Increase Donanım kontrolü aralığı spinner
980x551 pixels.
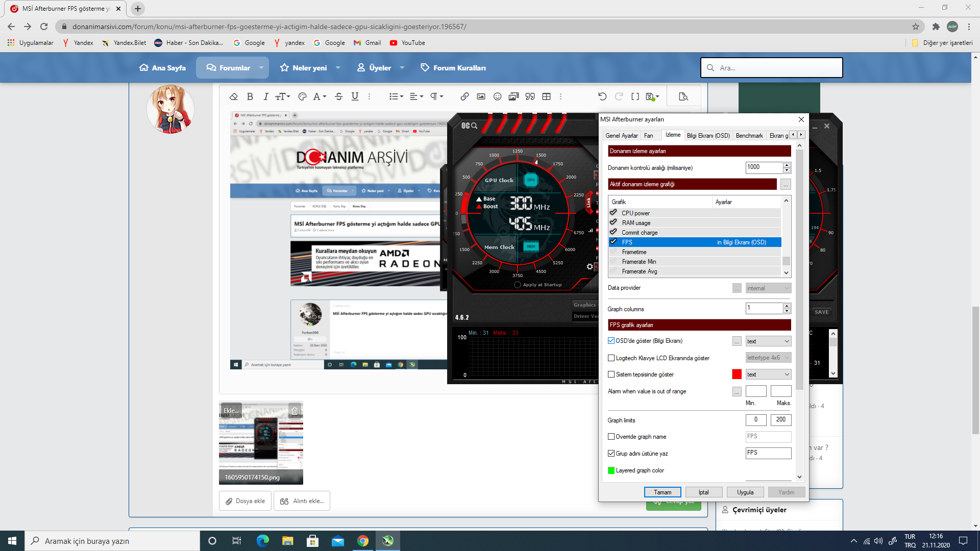pos(787,165)
